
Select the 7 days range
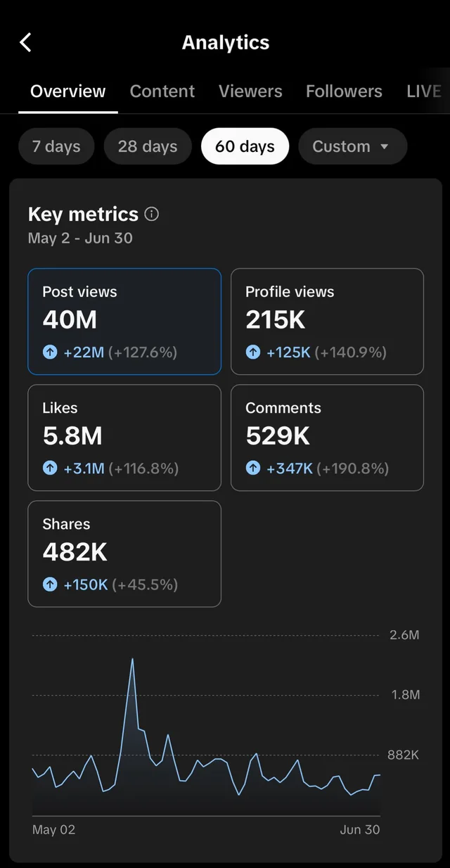click(56, 146)
